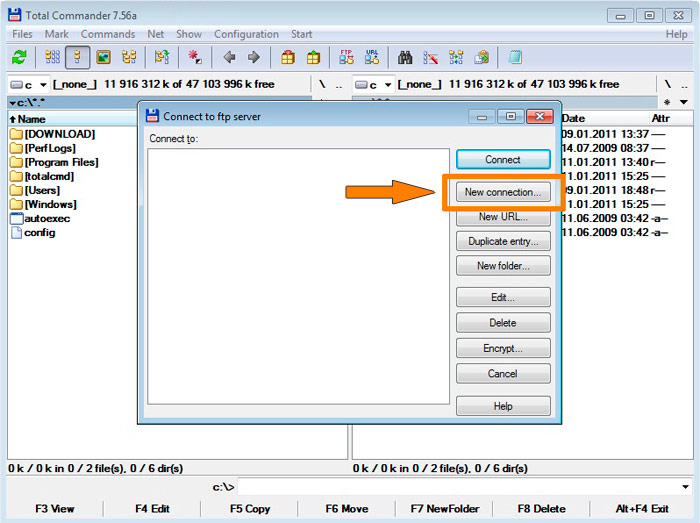This screenshot has height=523, width=700.
Task: Open the Notepad icon in toolbar
Action: (515, 58)
